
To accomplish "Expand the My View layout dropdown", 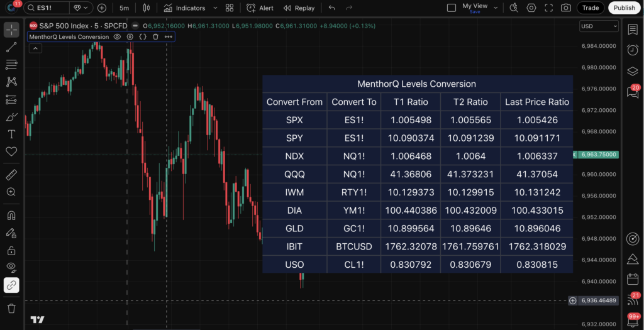I will coord(496,8).
